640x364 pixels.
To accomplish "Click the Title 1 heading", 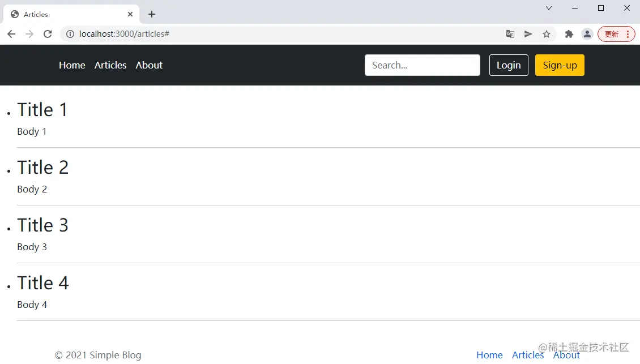I will pyautogui.click(x=42, y=110).
